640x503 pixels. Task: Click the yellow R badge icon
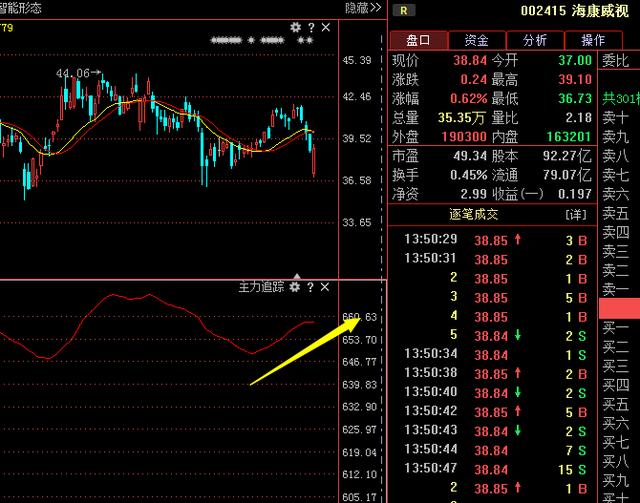(x=404, y=10)
